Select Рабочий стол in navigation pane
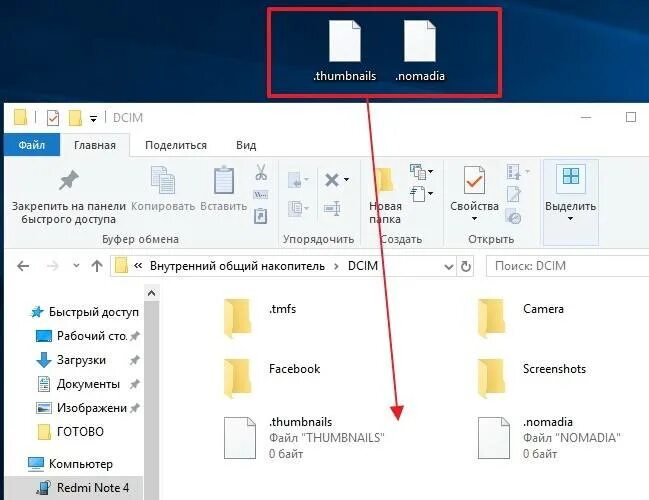649x500 pixels. pyautogui.click(x=87, y=336)
